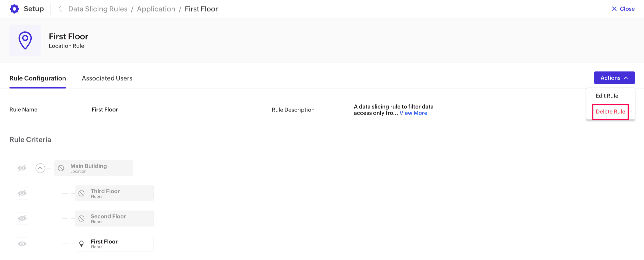Click the X icon next to Close
The width and height of the screenshot is (644, 260).
pyautogui.click(x=614, y=9)
